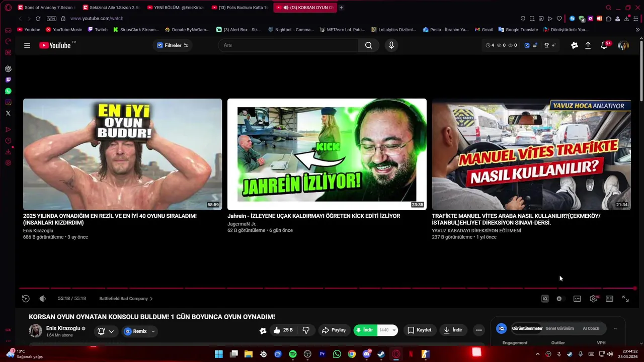Open the Google Translate bookmark
The width and height of the screenshot is (644, 362).
point(518,30)
